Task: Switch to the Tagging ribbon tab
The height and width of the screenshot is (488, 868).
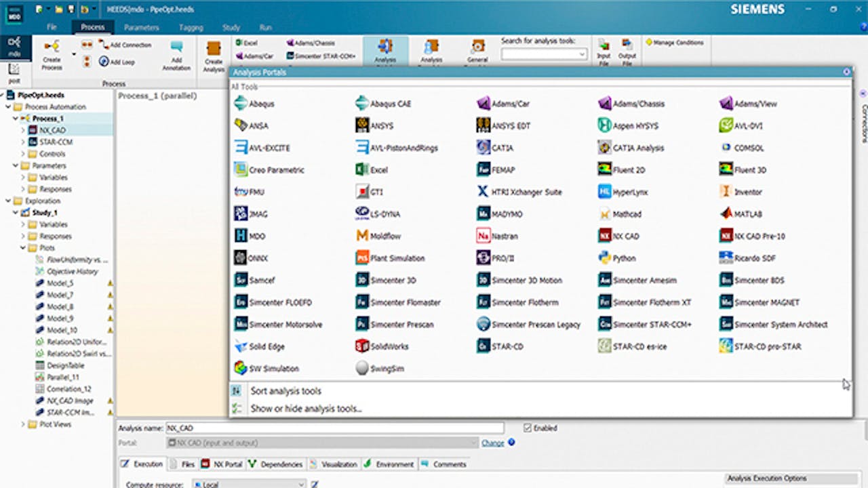Action: tap(191, 28)
